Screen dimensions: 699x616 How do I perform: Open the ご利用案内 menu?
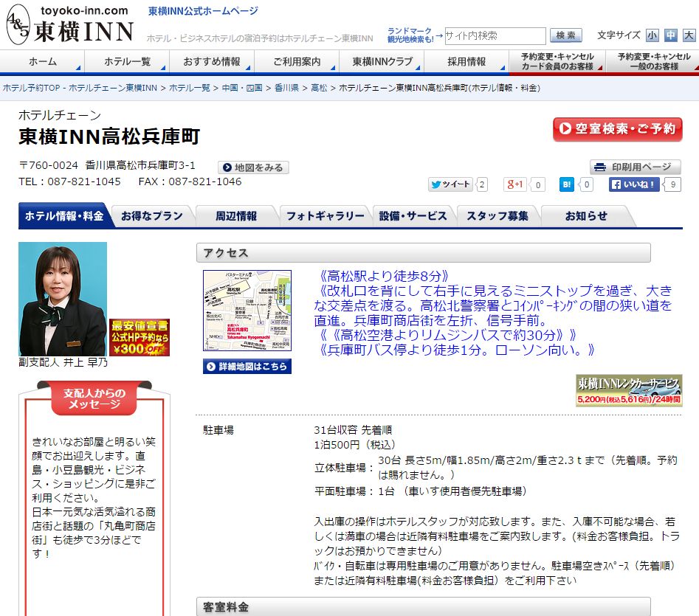297,61
